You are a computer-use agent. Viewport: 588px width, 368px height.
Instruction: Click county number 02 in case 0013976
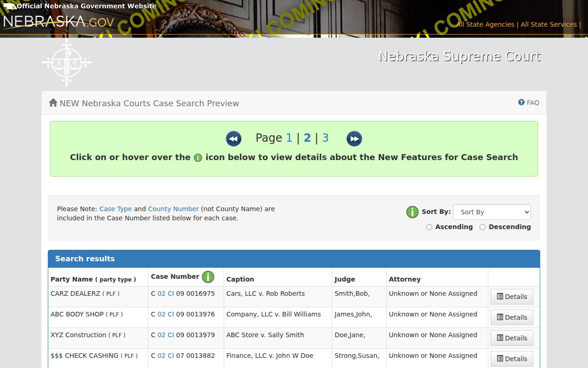pos(161,314)
